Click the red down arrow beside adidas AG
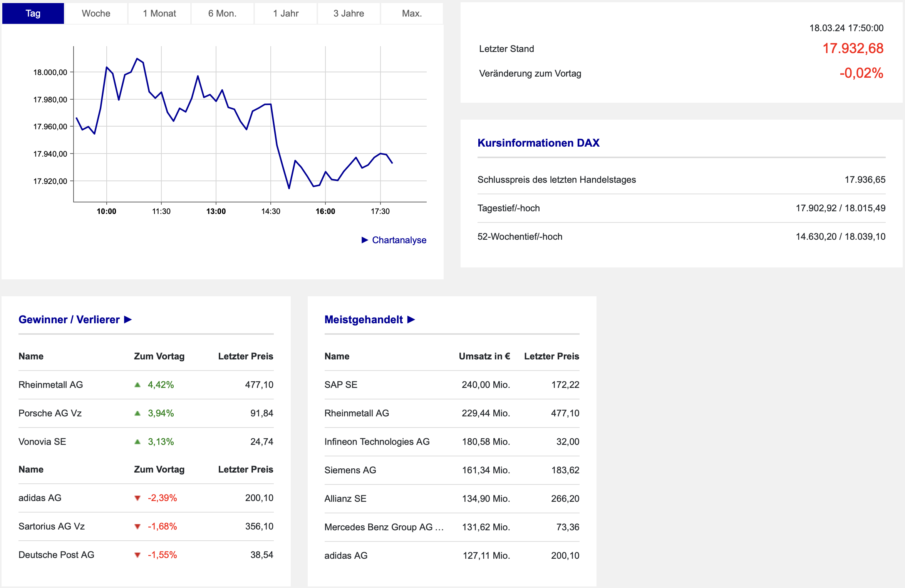The image size is (905, 588). (137, 498)
